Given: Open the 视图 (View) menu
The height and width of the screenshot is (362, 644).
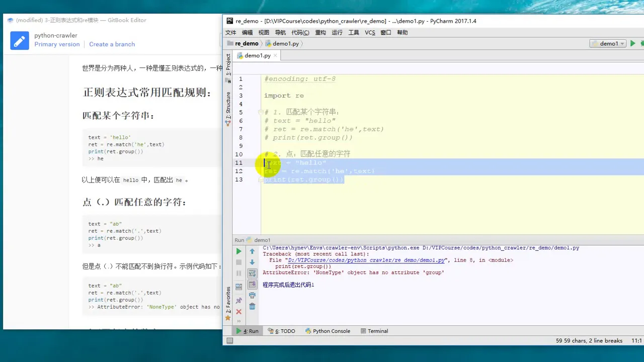Looking at the screenshot, I should [264, 33].
